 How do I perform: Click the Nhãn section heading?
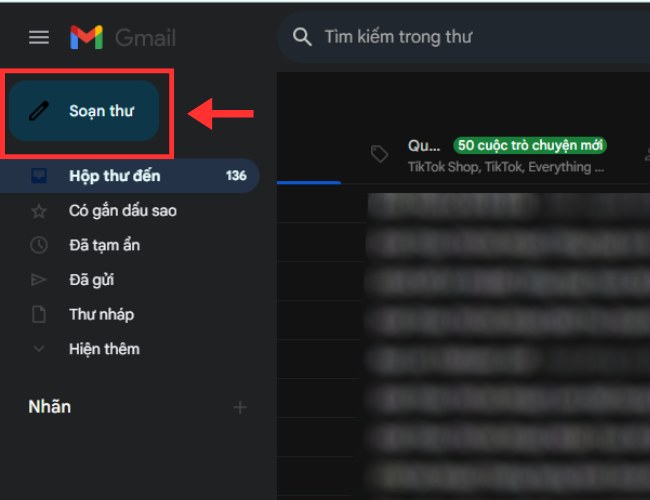49,407
